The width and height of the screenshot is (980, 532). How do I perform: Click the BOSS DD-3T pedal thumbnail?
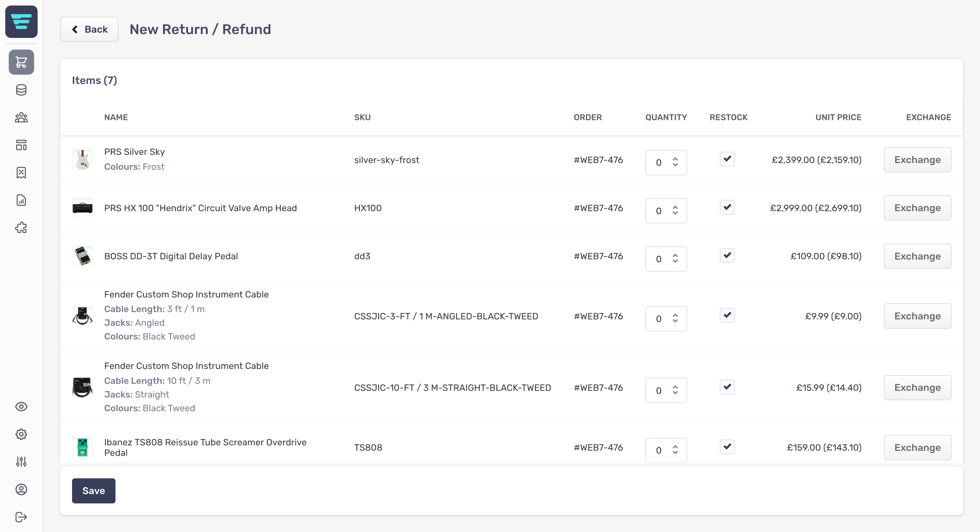pyautogui.click(x=83, y=256)
